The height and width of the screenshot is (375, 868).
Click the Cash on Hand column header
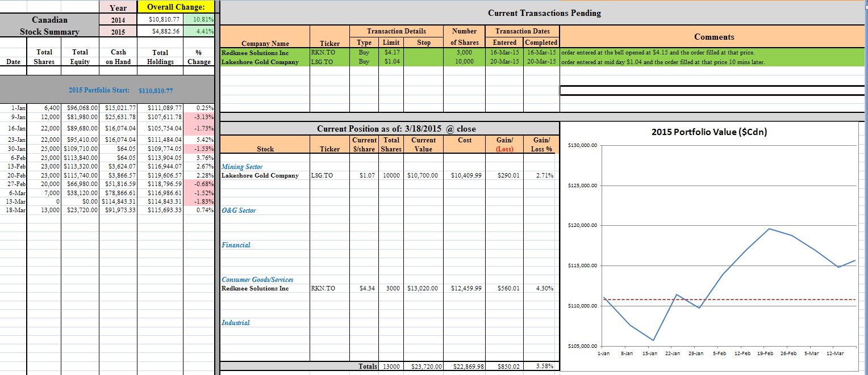click(x=118, y=57)
